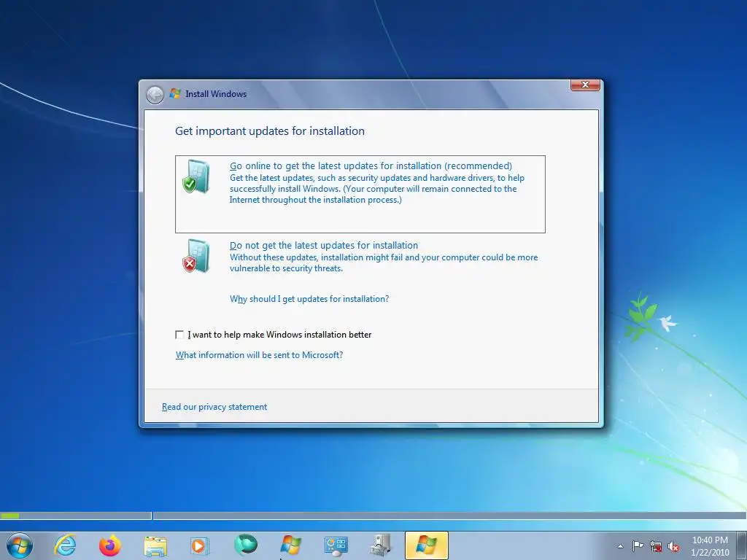This screenshot has width=747, height=560.
Task: Click the back arrow in Install Windows
Action: coord(155,95)
